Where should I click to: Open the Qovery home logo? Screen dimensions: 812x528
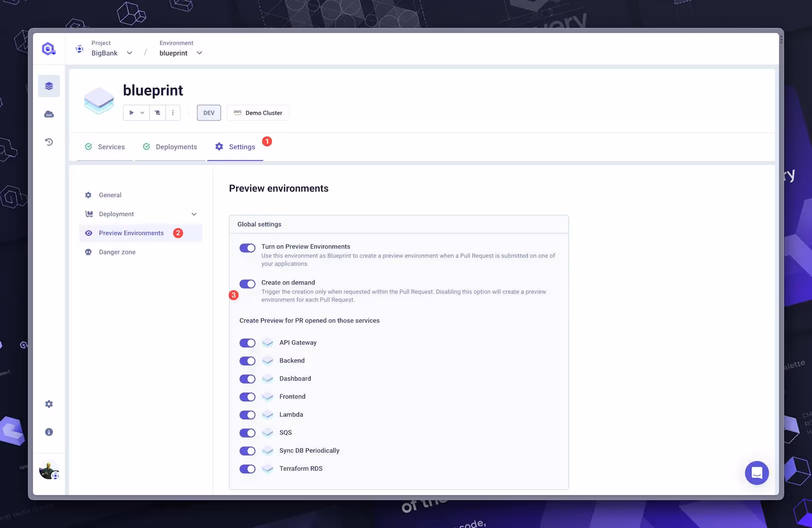(x=48, y=48)
